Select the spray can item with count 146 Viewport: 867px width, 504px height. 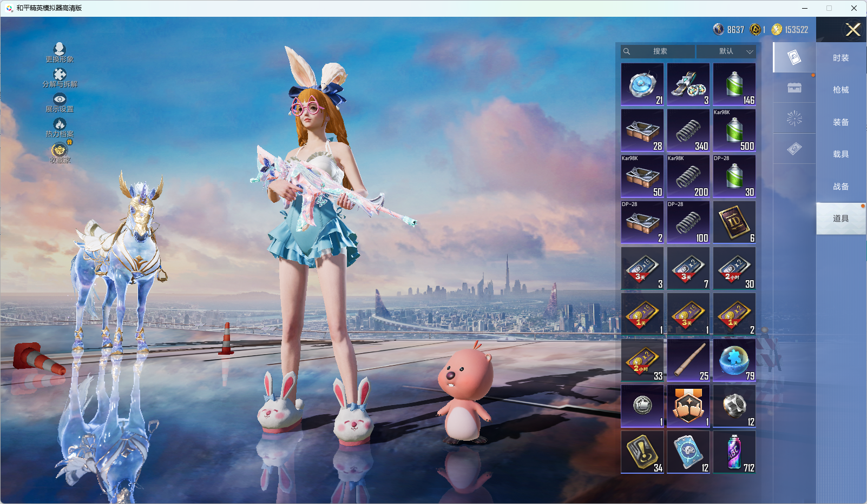734,84
